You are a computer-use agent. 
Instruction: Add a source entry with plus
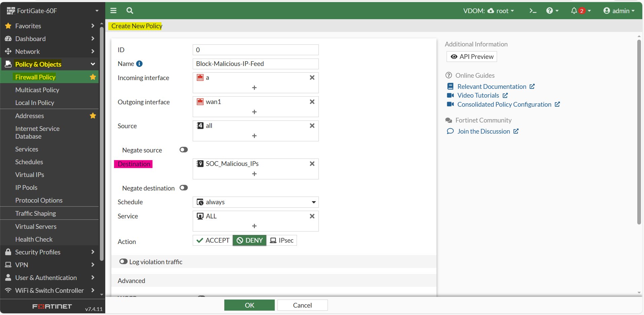pos(254,136)
